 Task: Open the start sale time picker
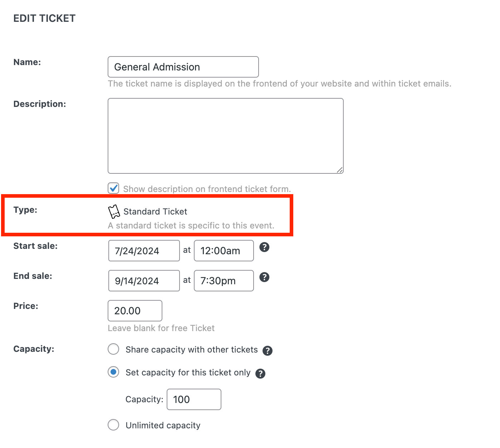click(x=224, y=251)
